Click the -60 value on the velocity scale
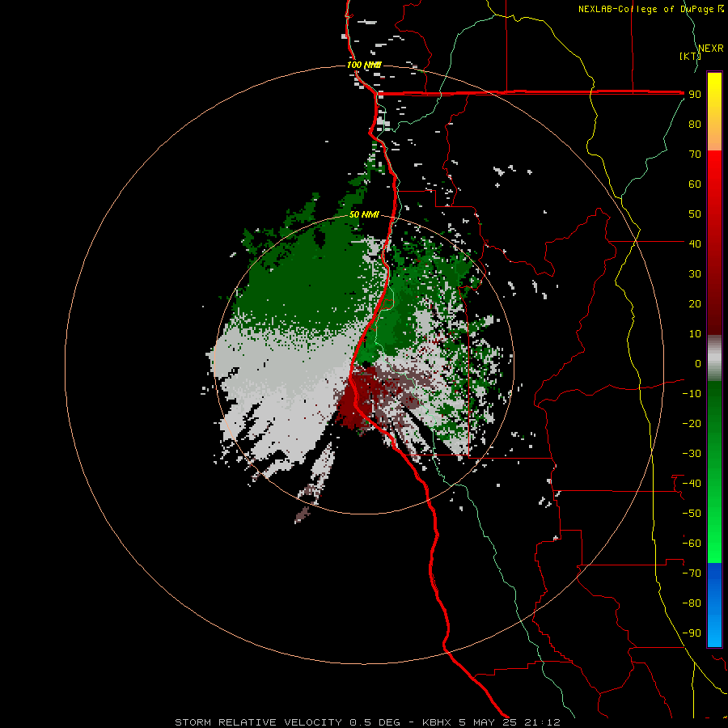This screenshot has width=728, height=728. tap(692, 544)
